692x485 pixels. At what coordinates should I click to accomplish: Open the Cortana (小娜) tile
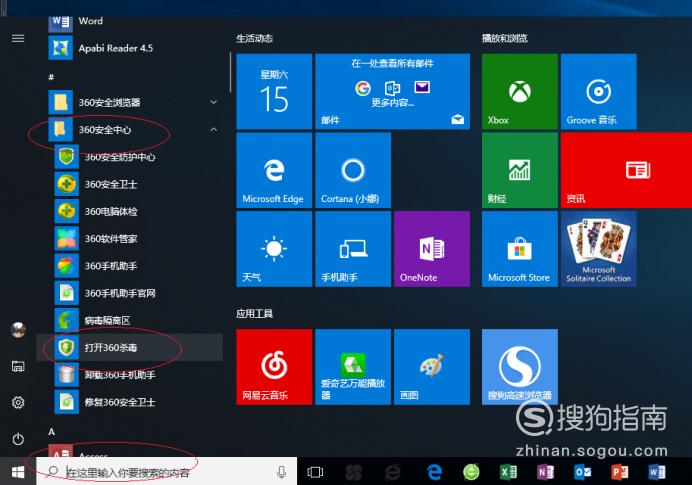tap(353, 170)
